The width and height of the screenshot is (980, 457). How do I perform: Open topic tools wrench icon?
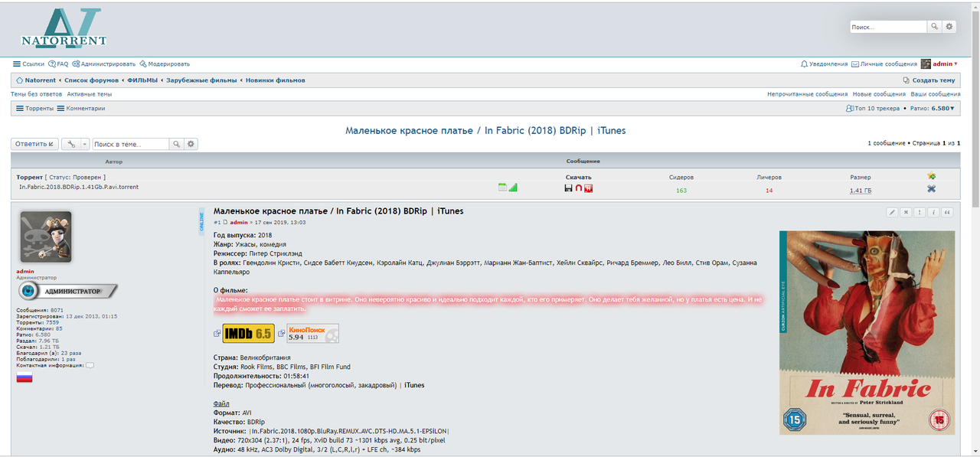[70, 144]
